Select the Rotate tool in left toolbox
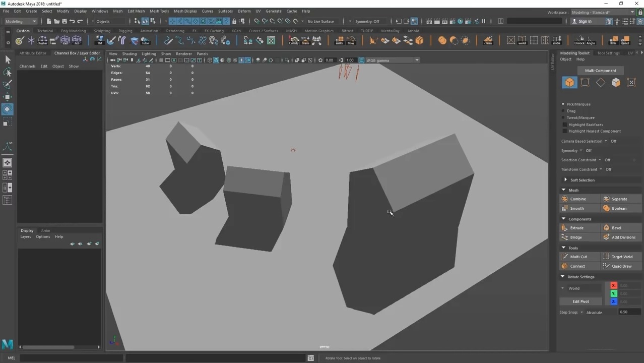This screenshot has height=363, width=644. [8, 109]
